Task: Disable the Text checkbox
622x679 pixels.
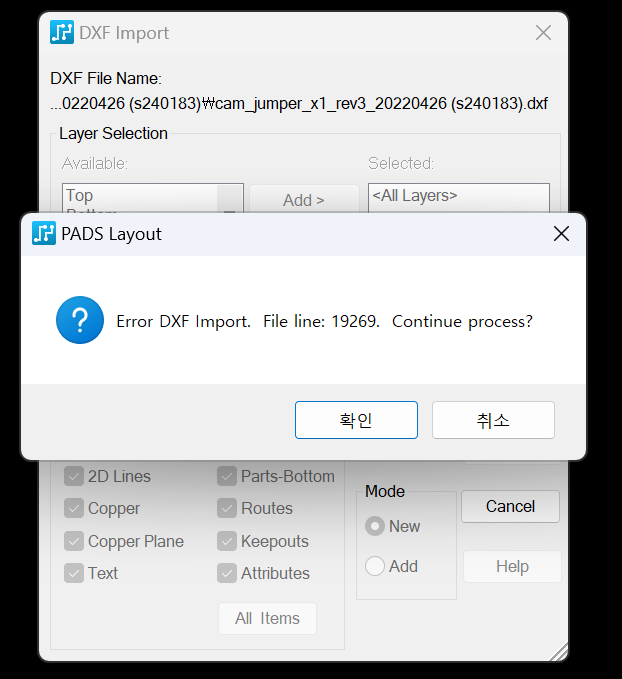Action: pos(74,574)
